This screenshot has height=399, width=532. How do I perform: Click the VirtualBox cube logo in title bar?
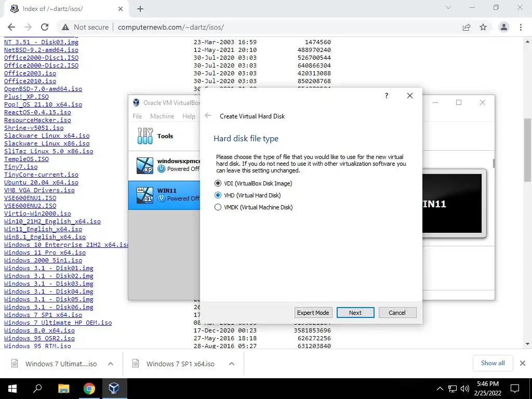[136, 102]
